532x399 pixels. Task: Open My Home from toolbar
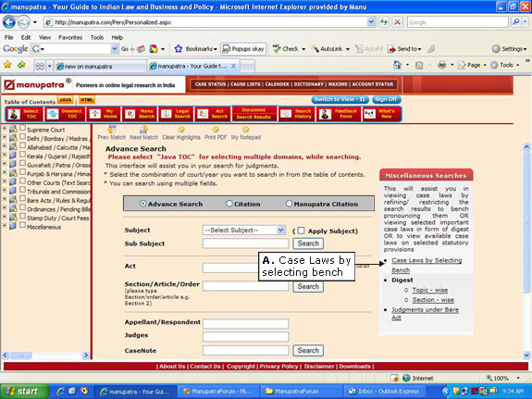(x=104, y=114)
